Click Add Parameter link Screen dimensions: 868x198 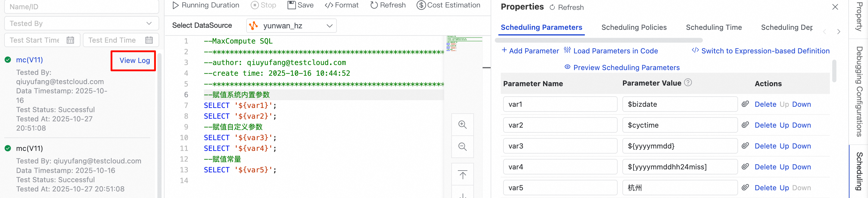point(530,51)
